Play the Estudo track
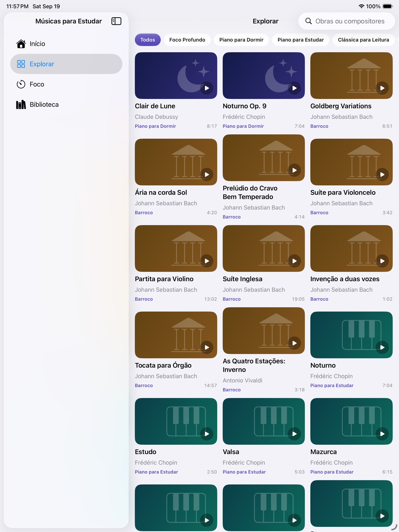This screenshot has height=532, width=399. coord(207,434)
